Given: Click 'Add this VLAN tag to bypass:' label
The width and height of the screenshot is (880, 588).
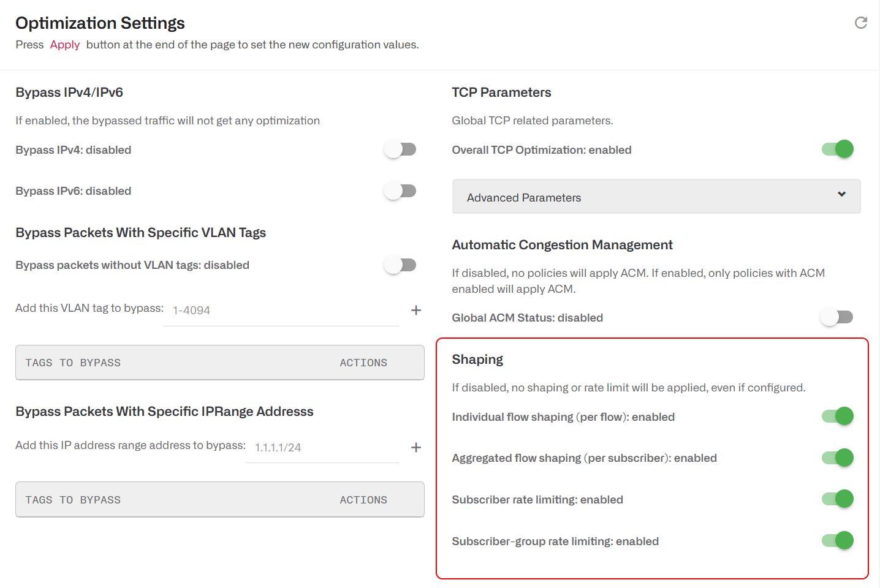Looking at the screenshot, I should 89,308.
